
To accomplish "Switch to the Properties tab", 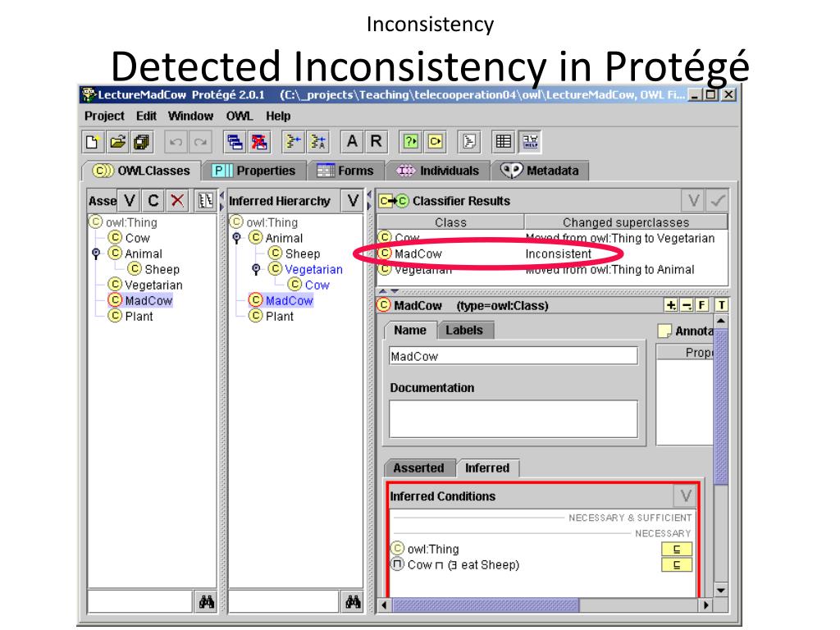I will pos(254,171).
